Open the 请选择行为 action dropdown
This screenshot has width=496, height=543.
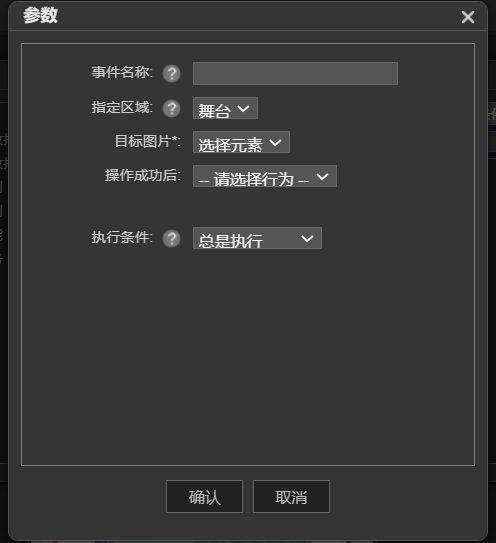click(x=265, y=176)
